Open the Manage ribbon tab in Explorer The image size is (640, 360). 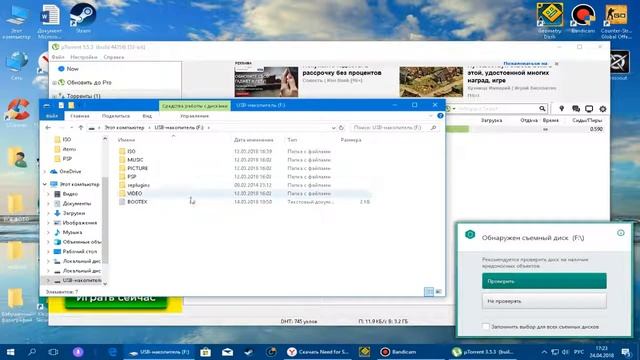coord(195,116)
